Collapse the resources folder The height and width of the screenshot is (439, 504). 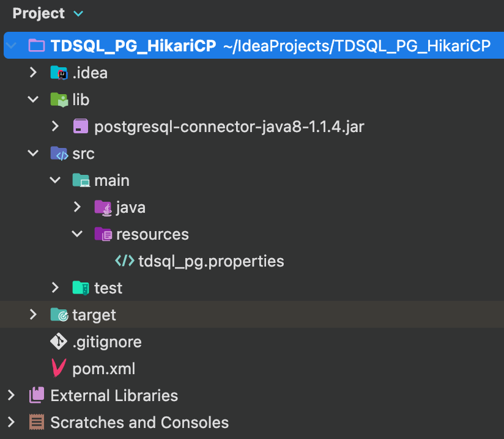click(x=77, y=234)
